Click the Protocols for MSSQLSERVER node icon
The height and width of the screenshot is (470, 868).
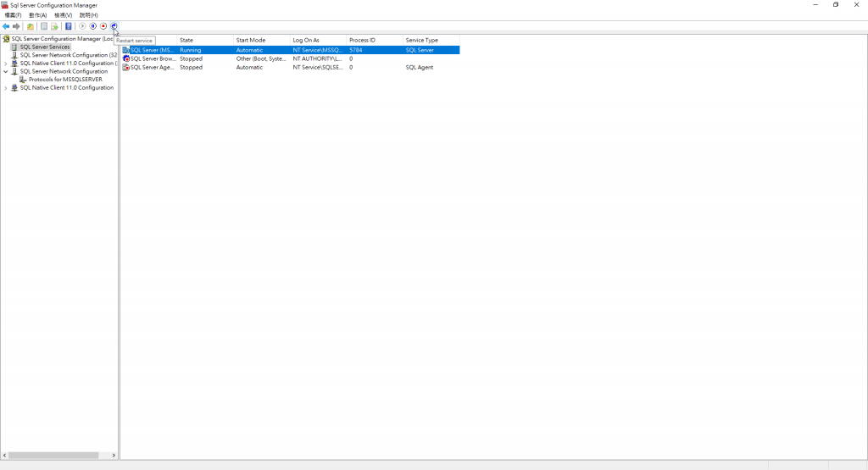(x=23, y=80)
